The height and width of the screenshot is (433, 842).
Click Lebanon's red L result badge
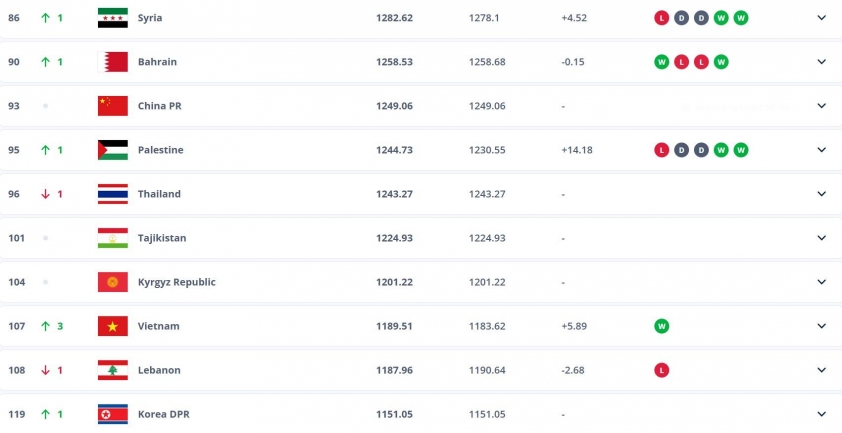(x=661, y=370)
